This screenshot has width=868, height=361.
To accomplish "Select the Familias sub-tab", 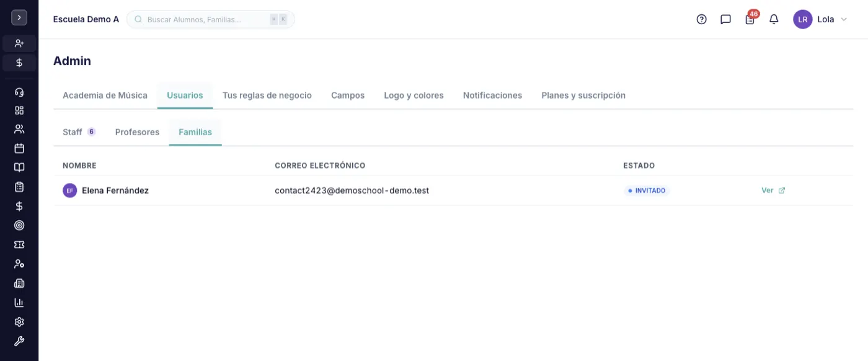I will [195, 132].
